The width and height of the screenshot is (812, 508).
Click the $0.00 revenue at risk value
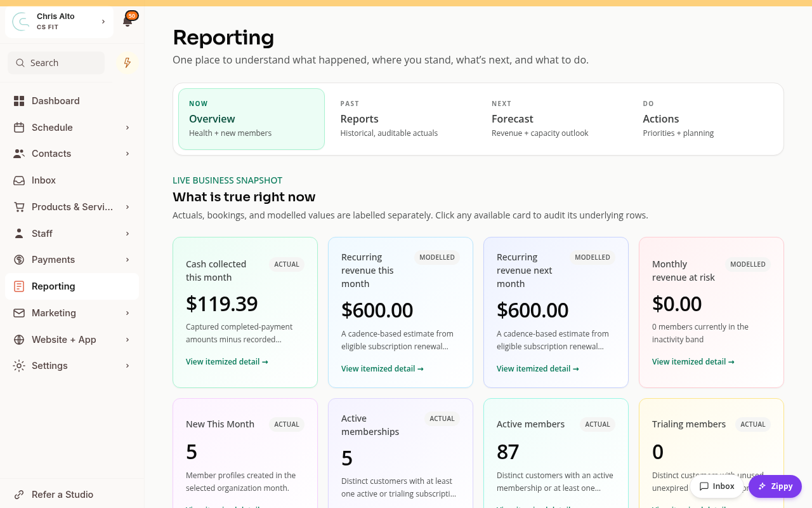677,304
